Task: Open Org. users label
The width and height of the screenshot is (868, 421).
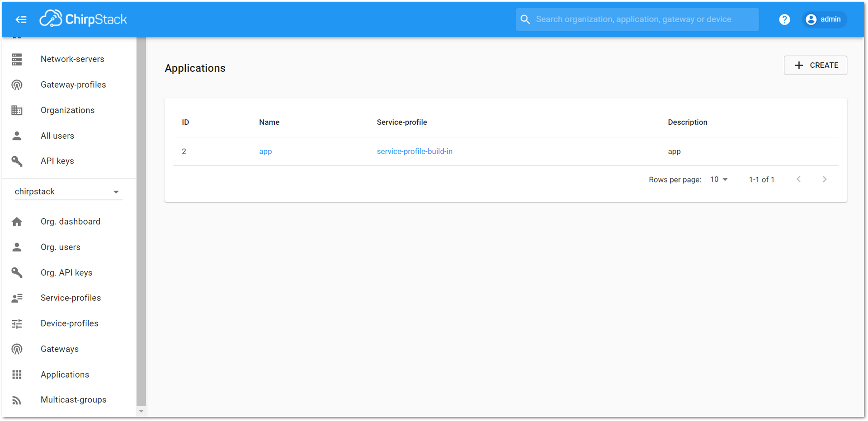Action: pos(61,247)
